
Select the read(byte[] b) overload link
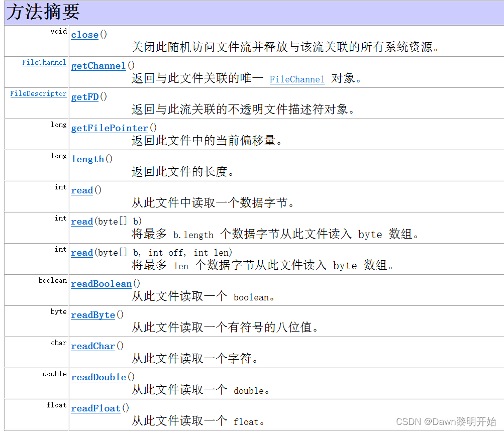click(x=81, y=222)
